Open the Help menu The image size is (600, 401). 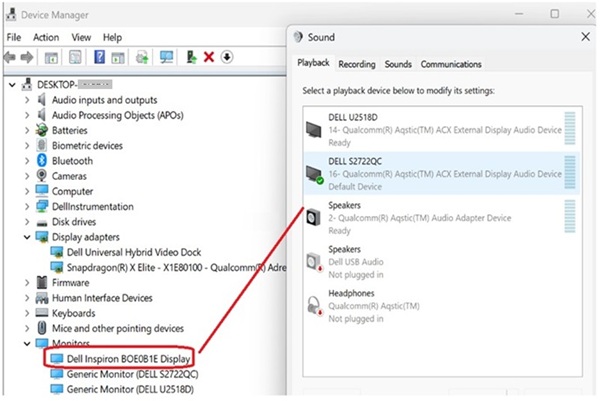coord(112,37)
